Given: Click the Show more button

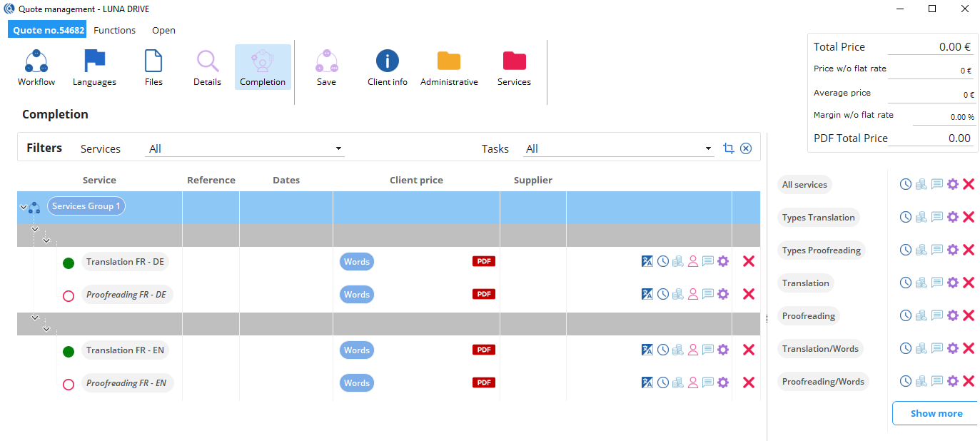Looking at the screenshot, I should pos(936,413).
